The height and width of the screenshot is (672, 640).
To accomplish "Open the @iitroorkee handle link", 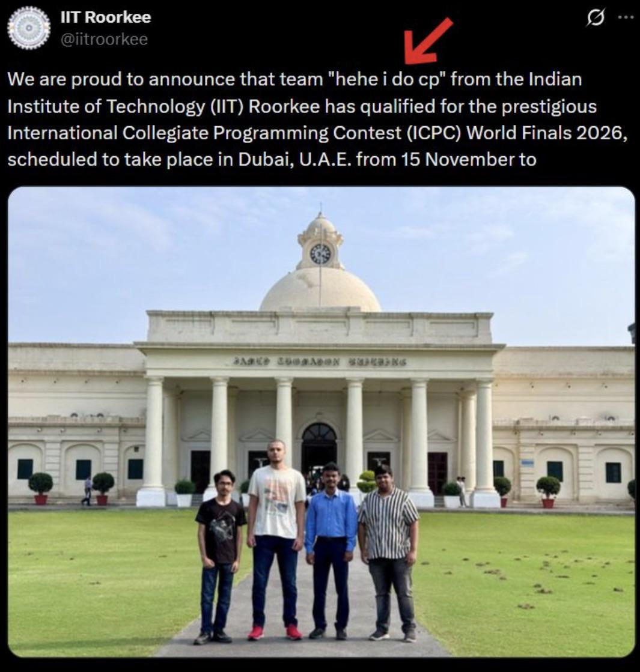I will [104, 39].
